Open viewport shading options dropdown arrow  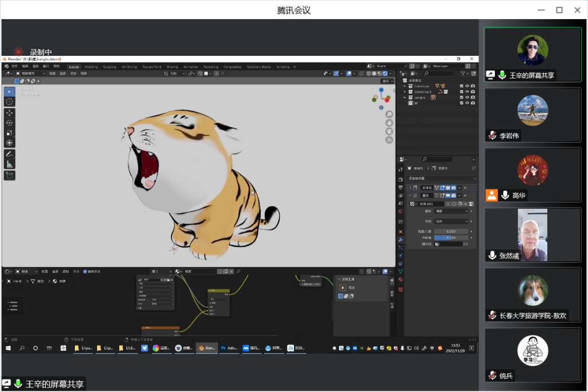pos(390,73)
